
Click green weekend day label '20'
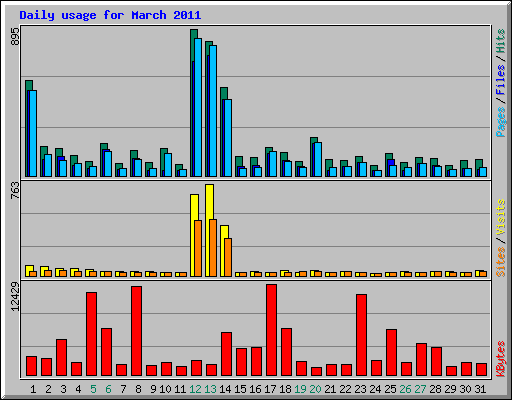[316, 389]
